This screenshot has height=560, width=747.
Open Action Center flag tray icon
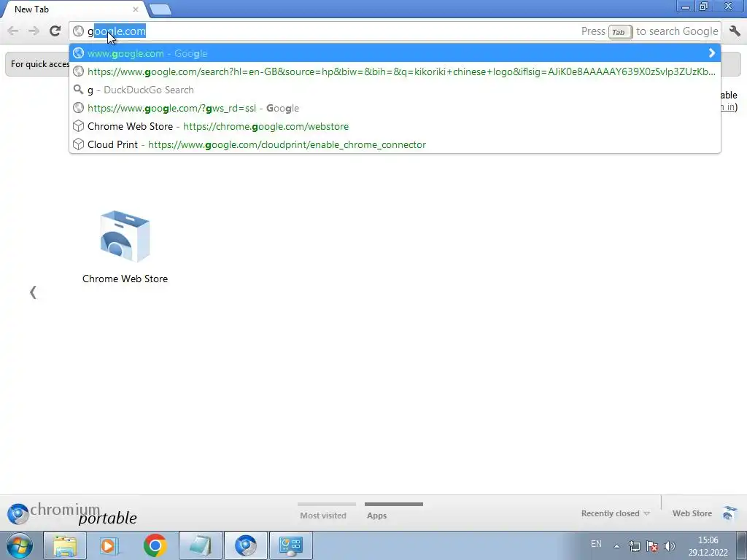[x=652, y=546]
